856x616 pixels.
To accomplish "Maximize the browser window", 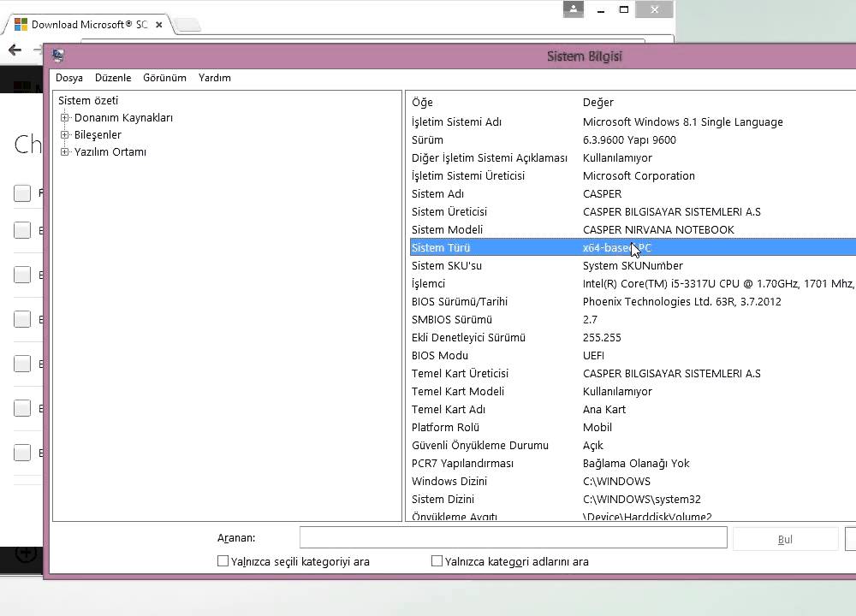I will tap(624, 9).
